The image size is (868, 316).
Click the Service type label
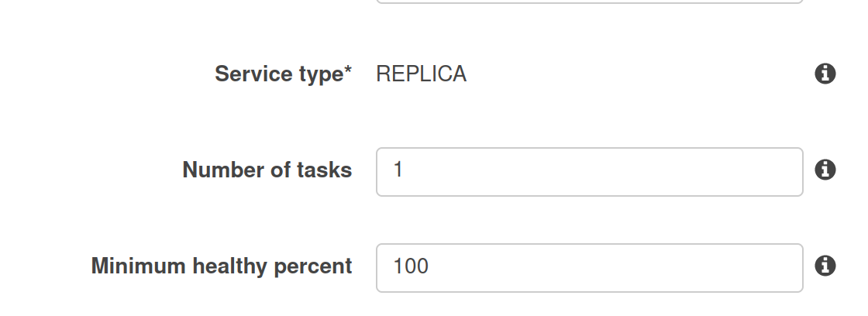tap(283, 74)
